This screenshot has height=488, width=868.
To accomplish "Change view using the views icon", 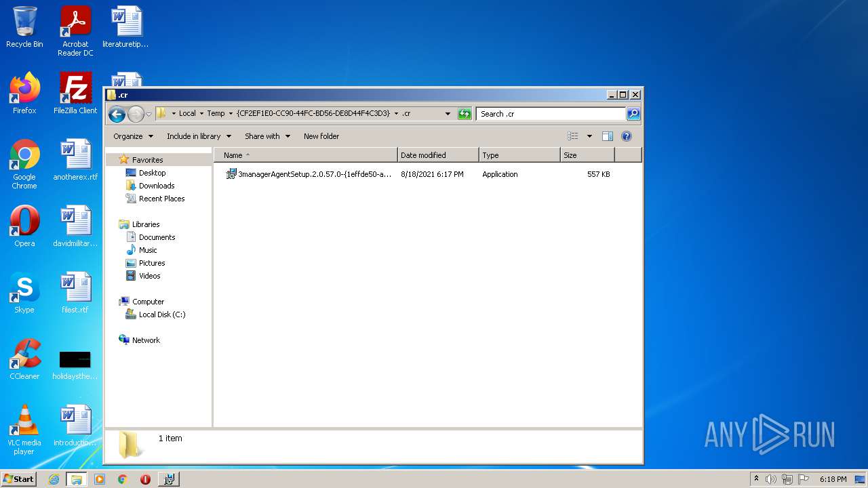I will click(x=573, y=136).
